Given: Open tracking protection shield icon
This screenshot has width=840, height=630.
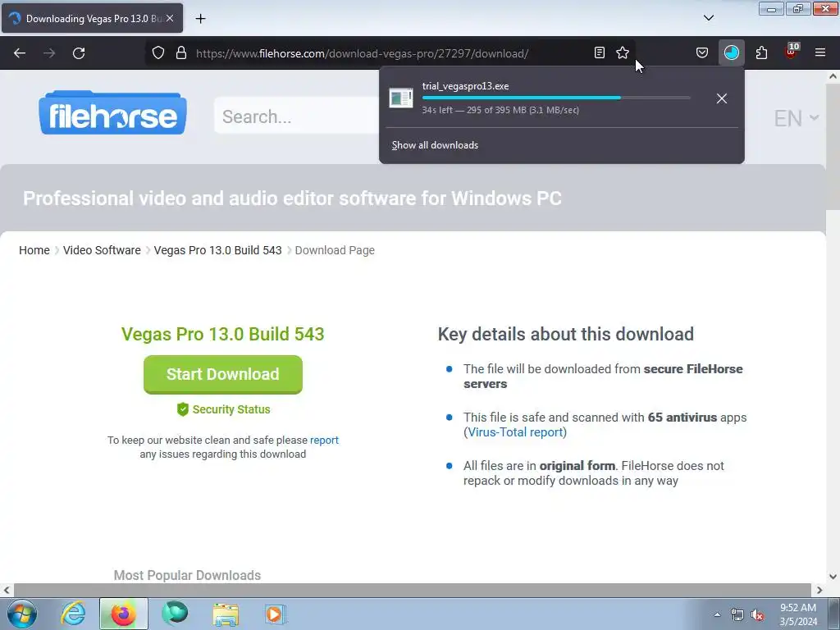Looking at the screenshot, I should [158, 53].
